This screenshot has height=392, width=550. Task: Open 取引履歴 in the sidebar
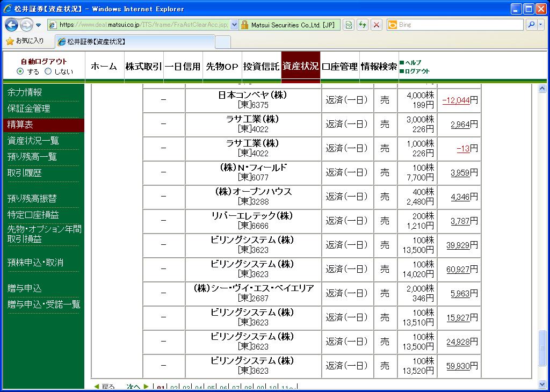(x=25, y=173)
